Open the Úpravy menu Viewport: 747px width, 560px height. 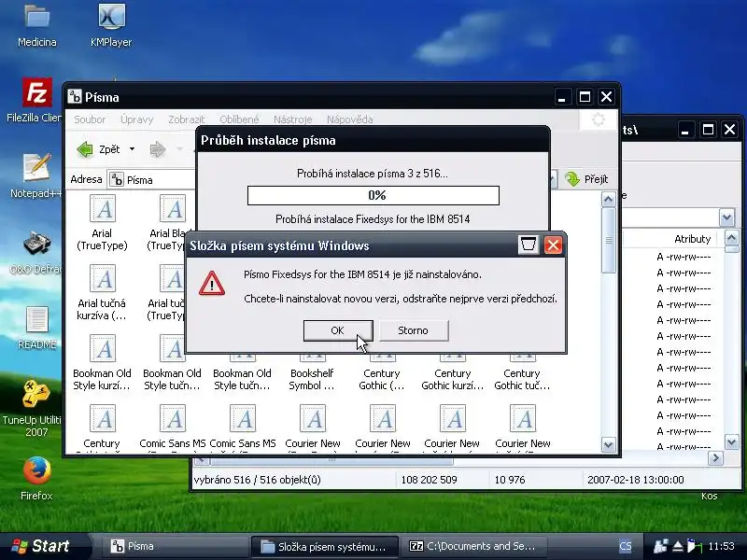pos(136,119)
